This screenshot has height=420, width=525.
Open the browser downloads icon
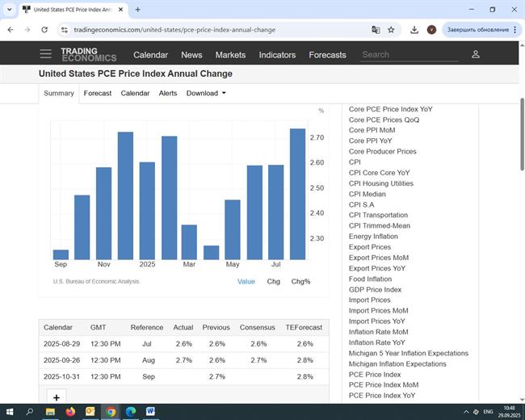pos(414,30)
